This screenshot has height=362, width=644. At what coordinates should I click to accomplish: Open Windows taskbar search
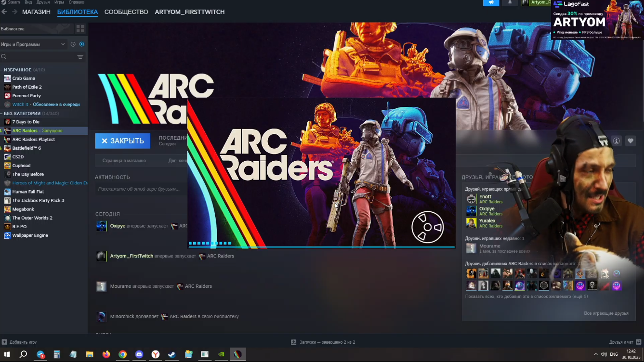click(23, 354)
